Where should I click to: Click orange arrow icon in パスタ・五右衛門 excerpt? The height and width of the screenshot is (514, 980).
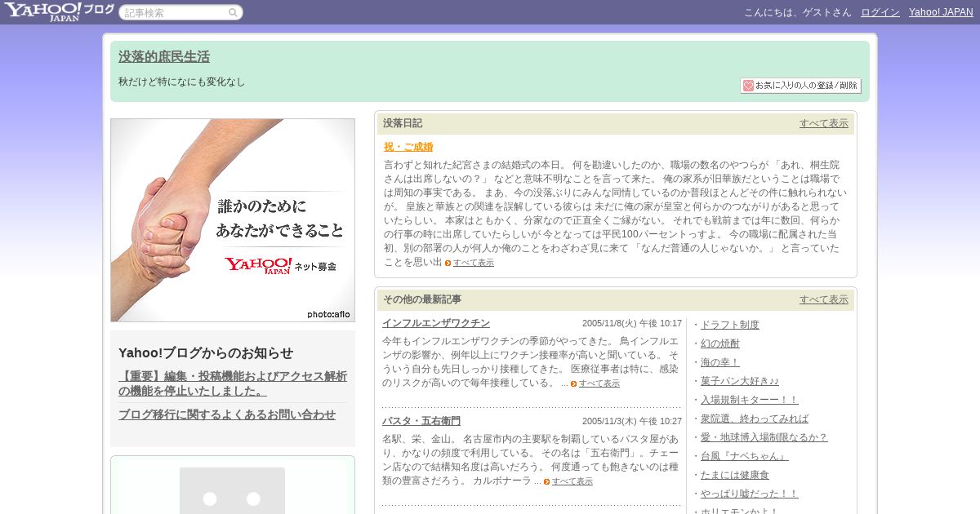click(x=547, y=481)
